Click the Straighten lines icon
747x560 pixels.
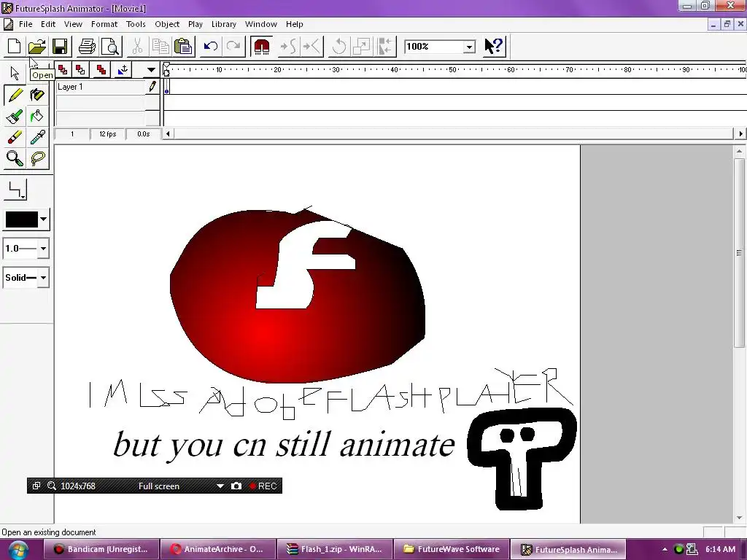tap(312, 46)
